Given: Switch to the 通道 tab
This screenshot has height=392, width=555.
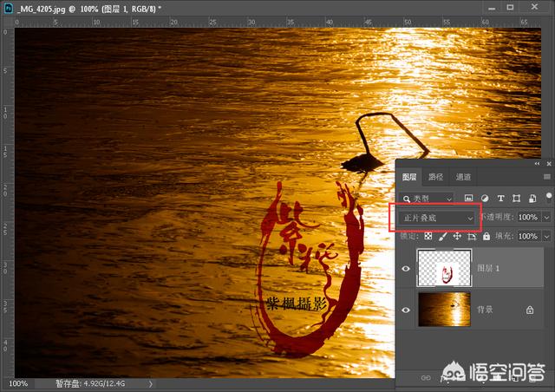Looking at the screenshot, I should pos(462,177).
